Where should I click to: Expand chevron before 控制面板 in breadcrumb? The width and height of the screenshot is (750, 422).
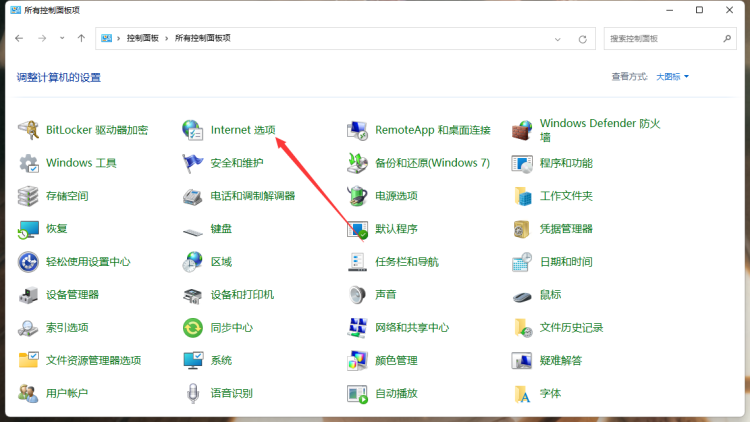(x=118, y=38)
